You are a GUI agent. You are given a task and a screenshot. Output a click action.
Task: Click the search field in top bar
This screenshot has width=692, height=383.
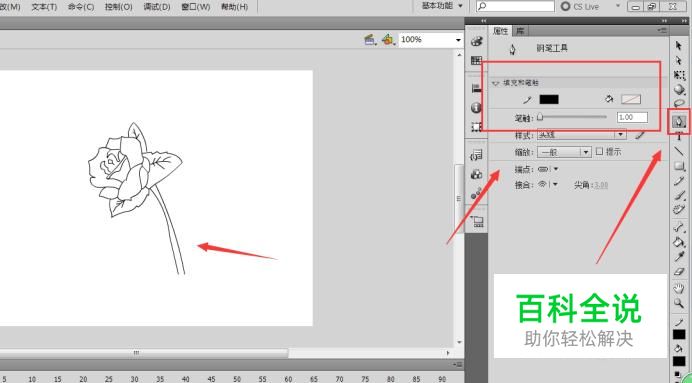point(515,6)
